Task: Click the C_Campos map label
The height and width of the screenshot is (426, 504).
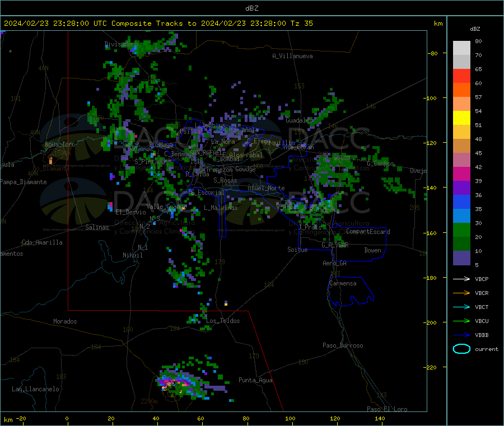Action: click(x=380, y=163)
